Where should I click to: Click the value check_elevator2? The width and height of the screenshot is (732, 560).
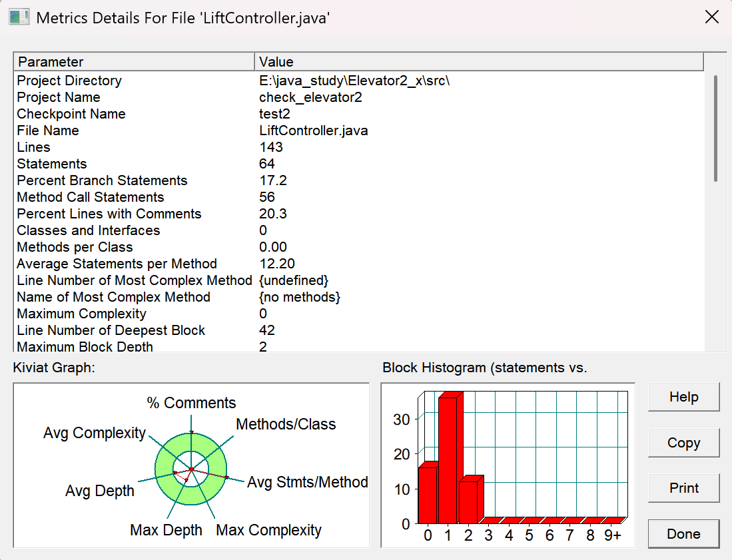click(310, 97)
